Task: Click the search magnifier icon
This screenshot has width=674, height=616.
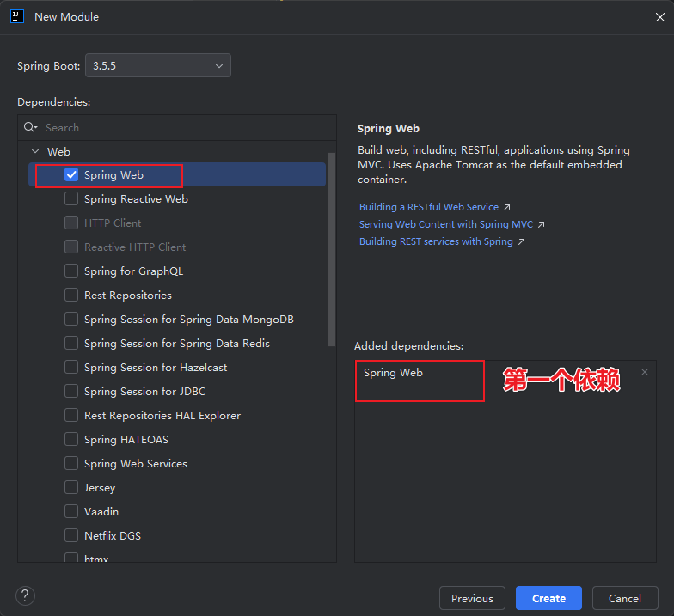Action: click(31, 127)
